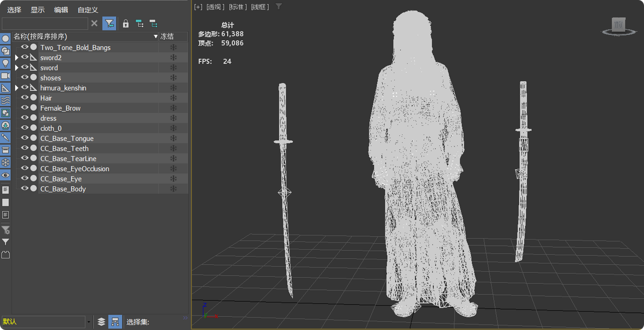Select the CC_Base_EyeOcclusion row name
This screenshot has width=644, height=330.
click(x=75, y=169)
